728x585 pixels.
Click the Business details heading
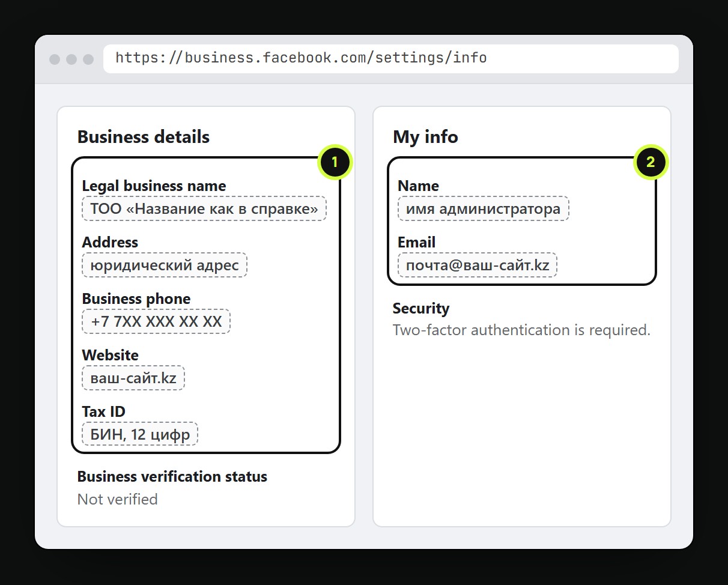(144, 137)
